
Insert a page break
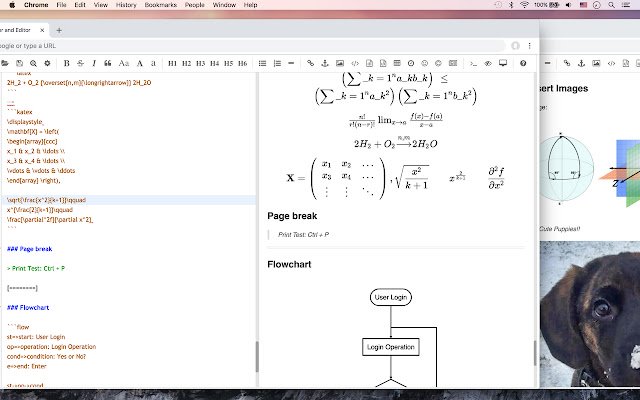click(x=453, y=63)
